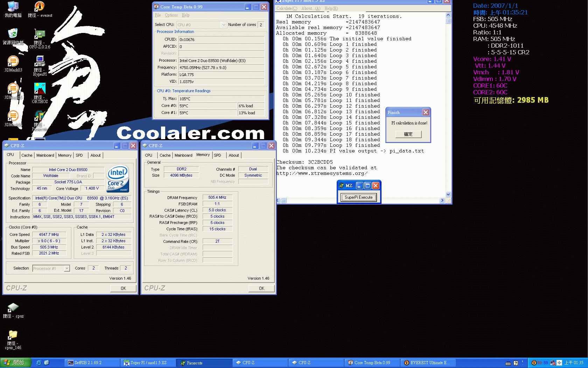Open File menu in Core Temp
The width and height of the screenshot is (588, 368).
[x=158, y=15]
